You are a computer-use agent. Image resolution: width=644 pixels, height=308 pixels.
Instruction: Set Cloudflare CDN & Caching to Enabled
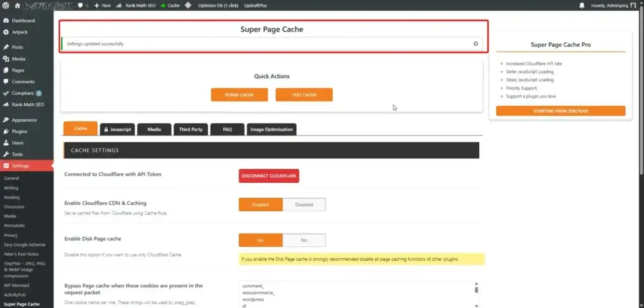point(260,204)
